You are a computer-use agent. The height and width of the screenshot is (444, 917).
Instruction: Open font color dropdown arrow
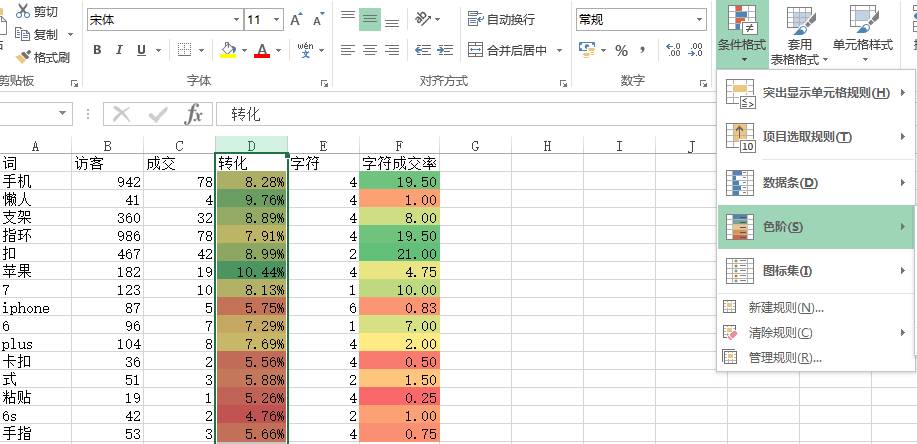coord(278,51)
